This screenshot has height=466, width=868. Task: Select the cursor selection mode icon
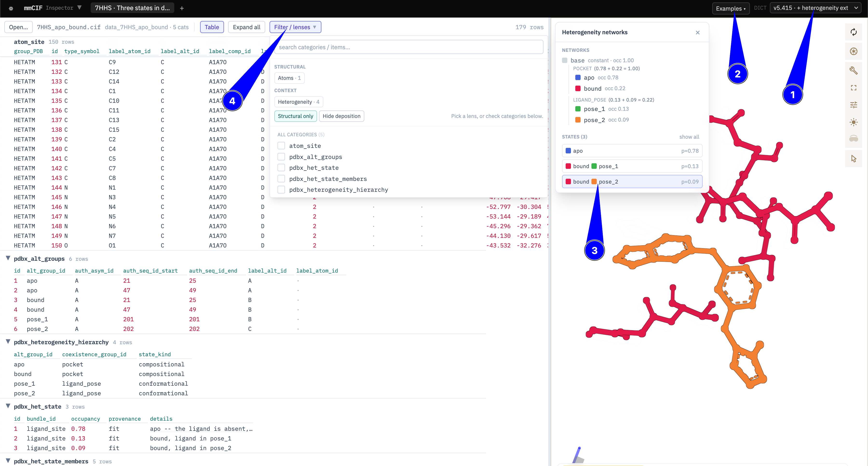[x=853, y=158]
